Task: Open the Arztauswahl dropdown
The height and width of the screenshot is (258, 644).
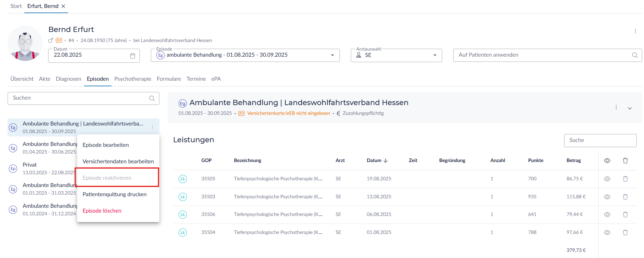Action: 435,55
